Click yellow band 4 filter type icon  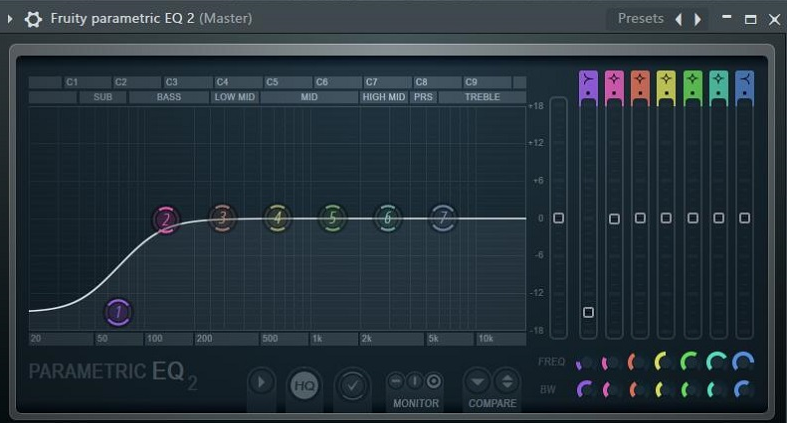click(666, 80)
